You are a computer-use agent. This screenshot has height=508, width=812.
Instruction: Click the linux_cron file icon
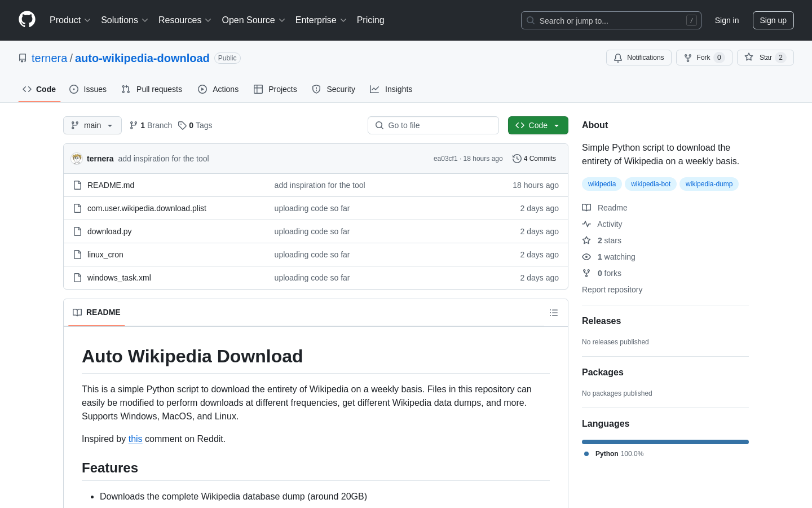coord(78,255)
